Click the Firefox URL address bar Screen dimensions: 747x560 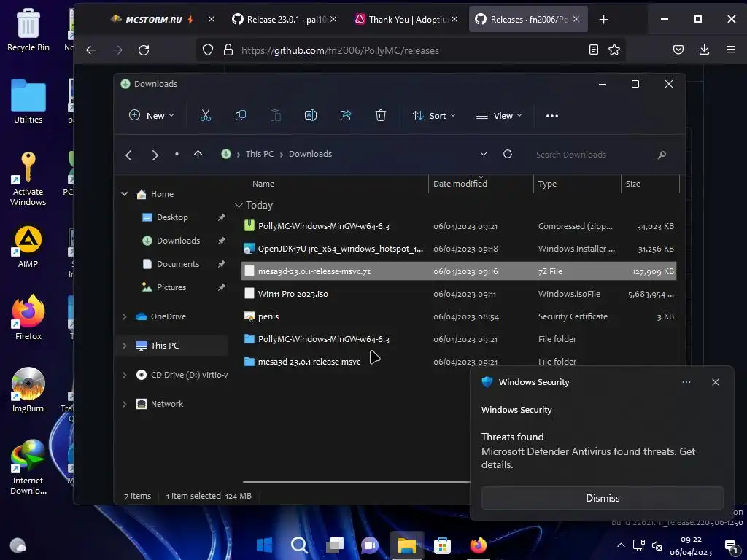(x=410, y=50)
